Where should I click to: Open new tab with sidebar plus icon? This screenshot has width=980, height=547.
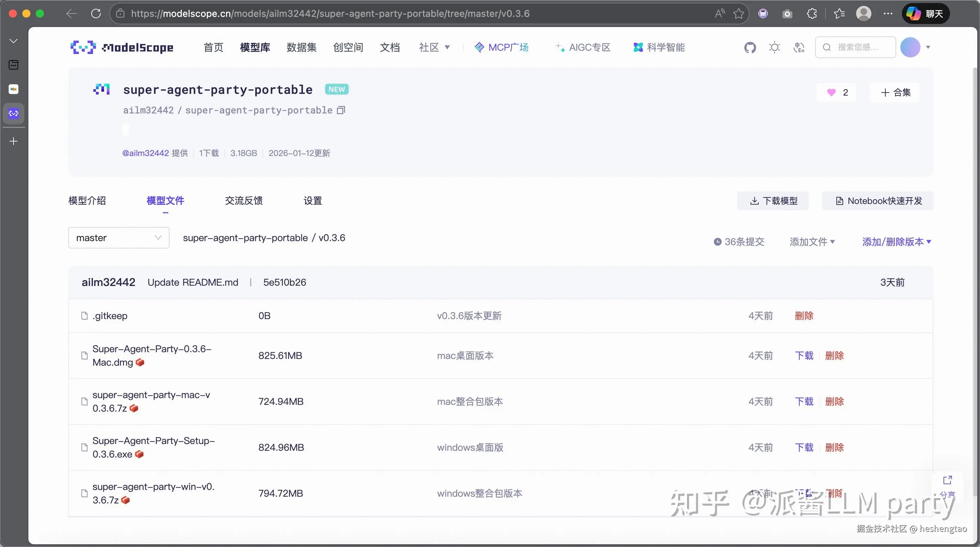13,141
